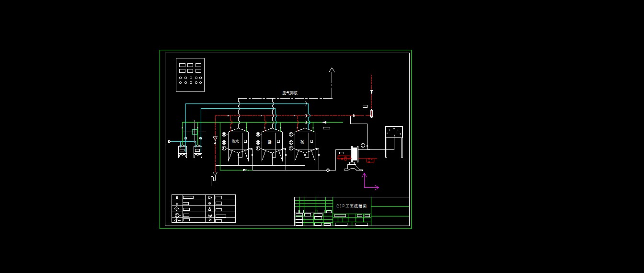Click the CIP工艺流程图 title block text
The height and width of the screenshot is (273, 644).
coord(352,205)
